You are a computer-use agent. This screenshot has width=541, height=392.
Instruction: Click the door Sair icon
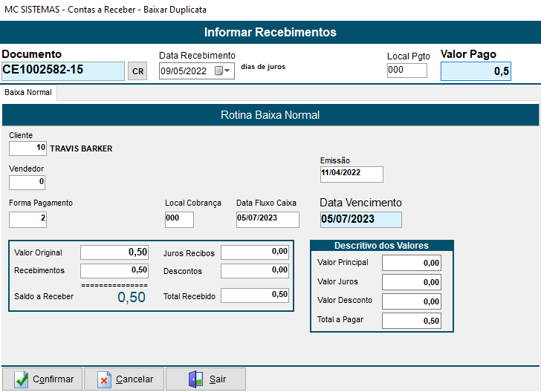pyautogui.click(x=195, y=379)
